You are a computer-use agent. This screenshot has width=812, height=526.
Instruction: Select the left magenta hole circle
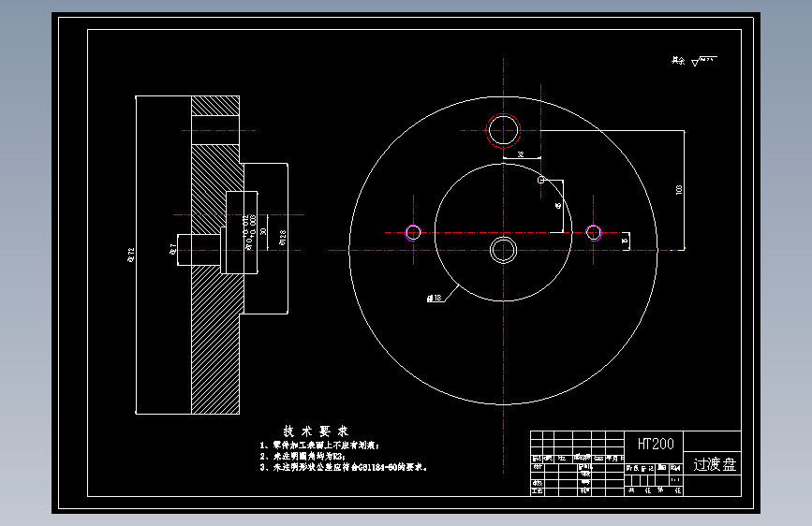[413, 232]
